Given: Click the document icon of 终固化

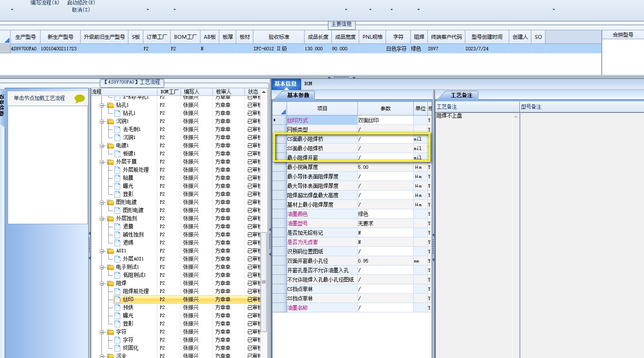Looking at the screenshot, I should click(117, 348).
